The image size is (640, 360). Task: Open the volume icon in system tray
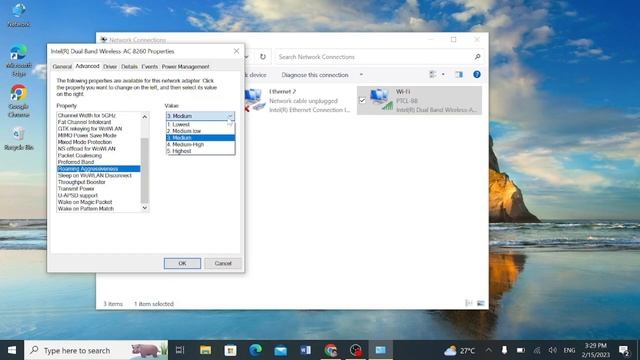[x=553, y=350]
